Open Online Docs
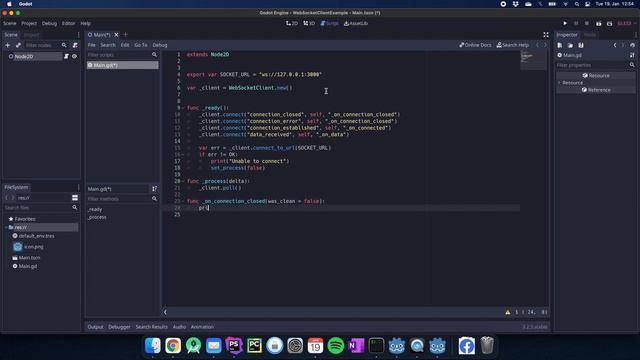 click(475, 45)
